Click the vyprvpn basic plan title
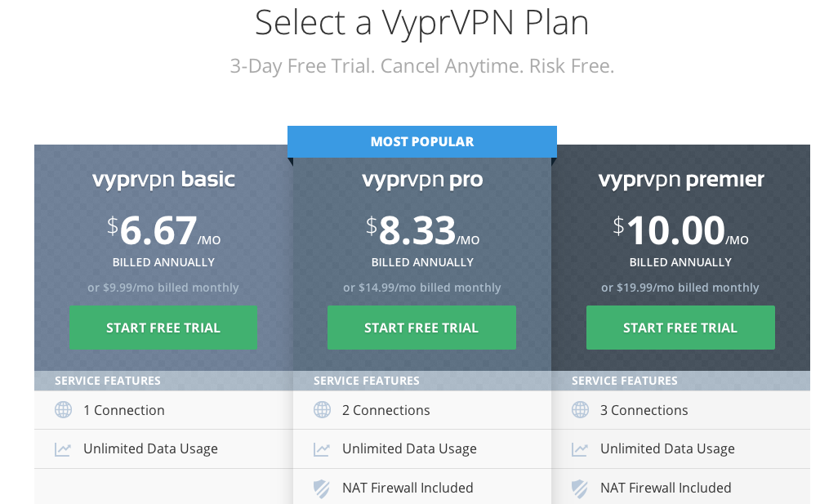This screenshot has width=820, height=504. (163, 180)
